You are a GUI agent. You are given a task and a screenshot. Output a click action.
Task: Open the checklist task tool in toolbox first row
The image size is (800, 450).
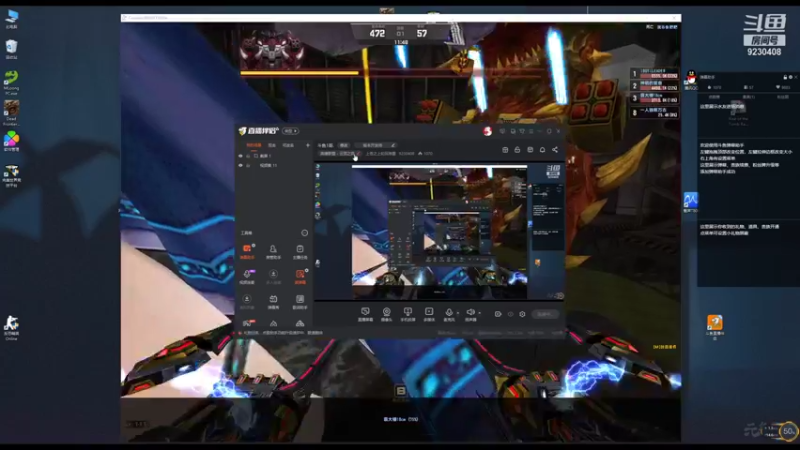(300, 251)
